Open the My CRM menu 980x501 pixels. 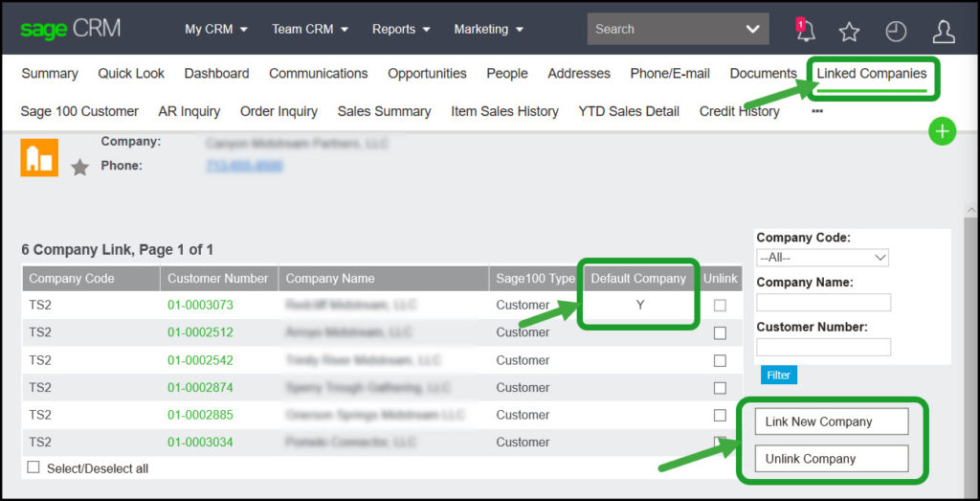(216, 30)
